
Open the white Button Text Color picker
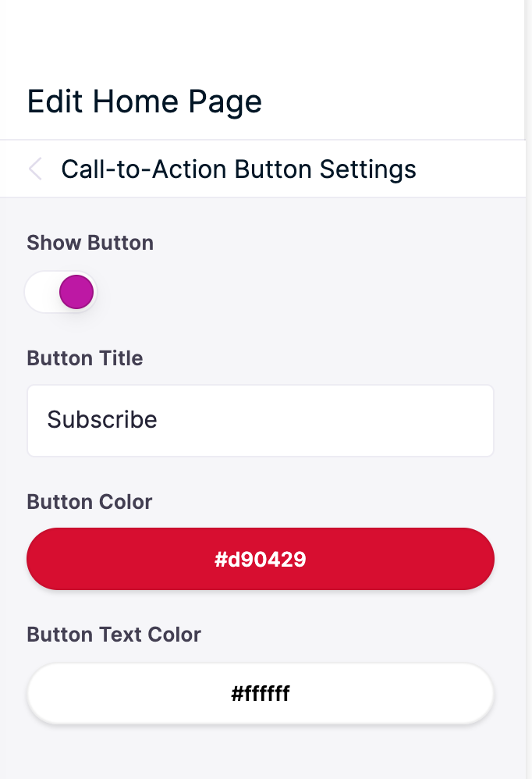pos(261,693)
